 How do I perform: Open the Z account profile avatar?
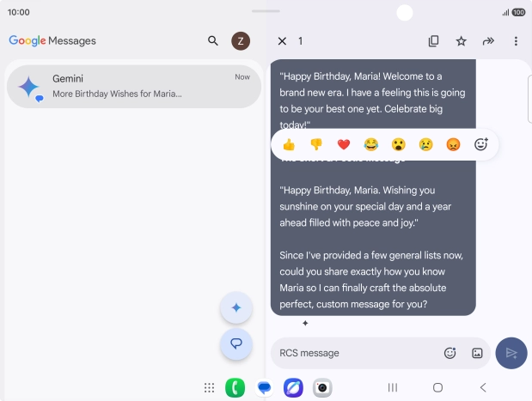coord(241,41)
